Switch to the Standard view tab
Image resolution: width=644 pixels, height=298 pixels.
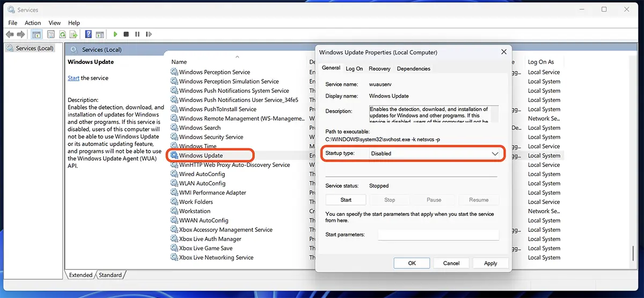111,275
